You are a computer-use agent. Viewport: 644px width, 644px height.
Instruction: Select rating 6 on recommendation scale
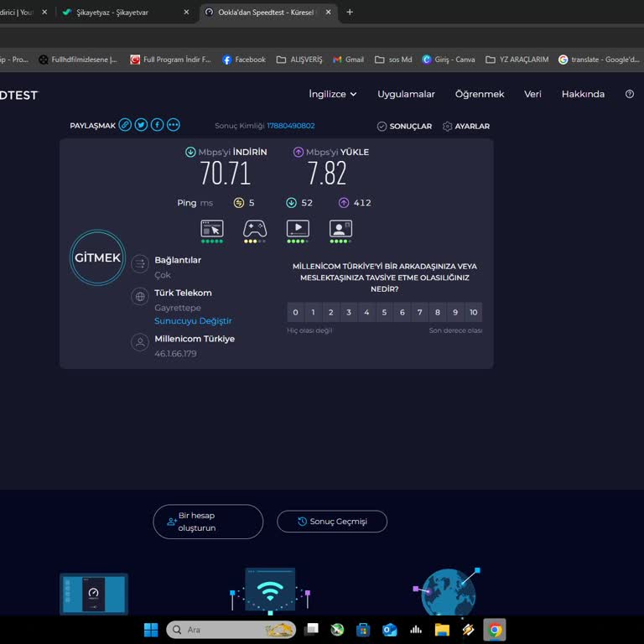(x=402, y=312)
